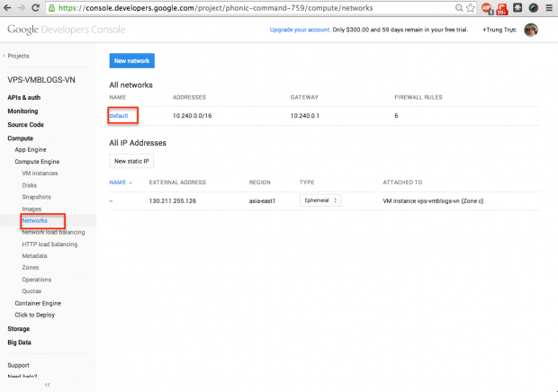Click VM instance vps-vmblogs-vn attachment text
558x392 pixels.
pos(433,201)
